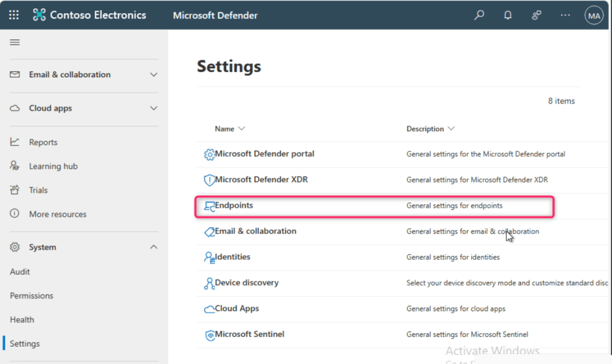Open the notifications bell icon
The width and height of the screenshot is (612, 364).
tap(508, 16)
